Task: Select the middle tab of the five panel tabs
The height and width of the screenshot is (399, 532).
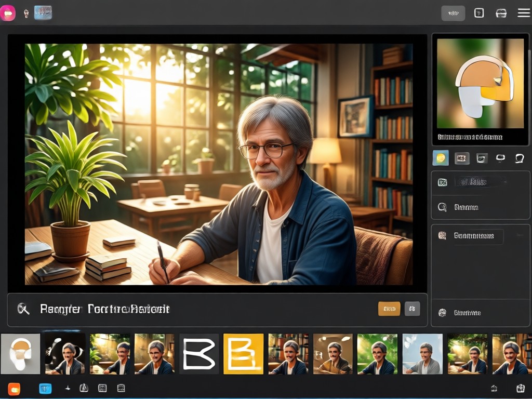Action: [x=482, y=158]
